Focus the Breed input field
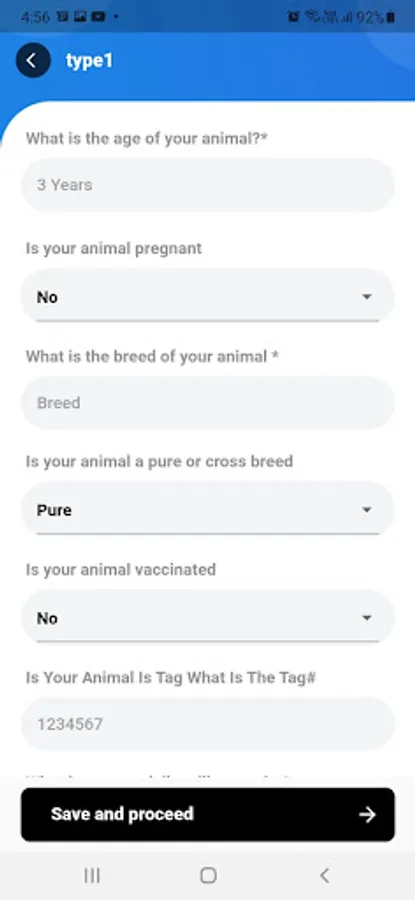The height and width of the screenshot is (900, 415). [208, 403]
